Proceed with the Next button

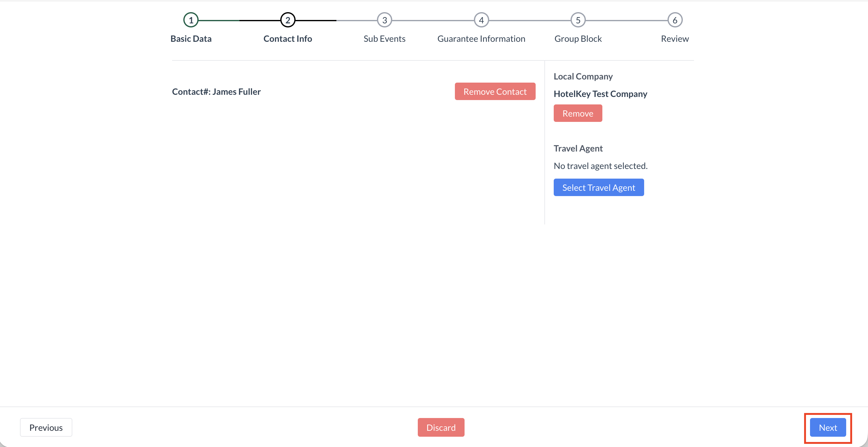[x=827, y=427]
